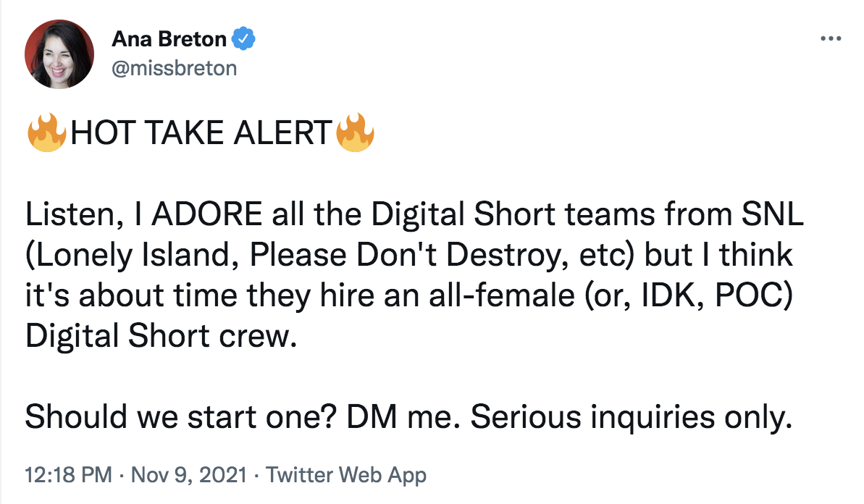Screen dimensions: 864x504
Task: Click Ana Breton's profile picture
Action: click(x=59, y=54)
